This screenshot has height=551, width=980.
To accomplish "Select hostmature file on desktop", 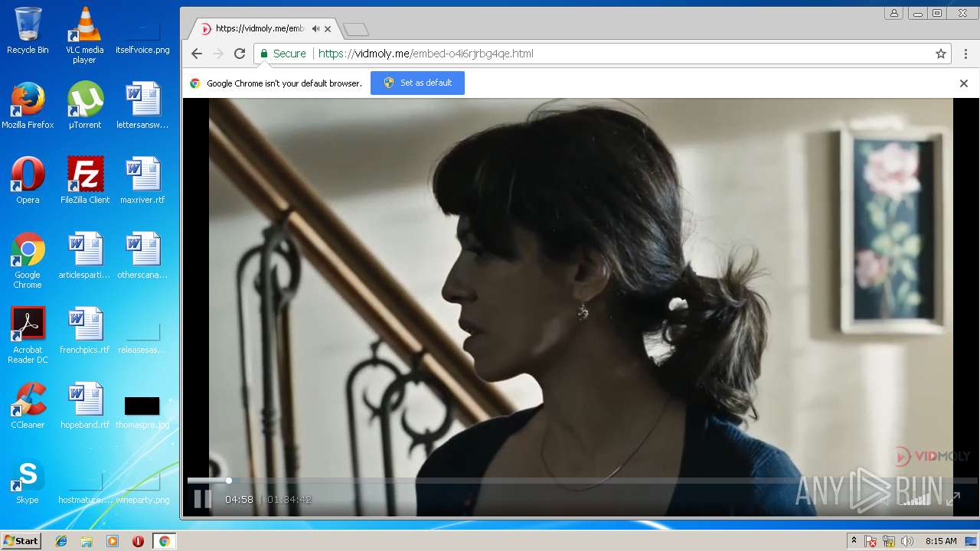I will pos(84,490).
